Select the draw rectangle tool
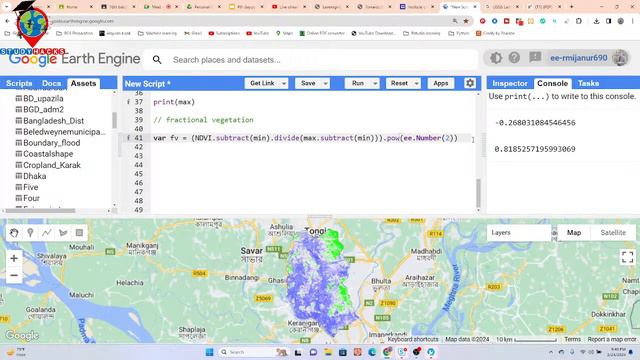The height and width of the screenshot is (360, 640). click(x=79, y=233)
